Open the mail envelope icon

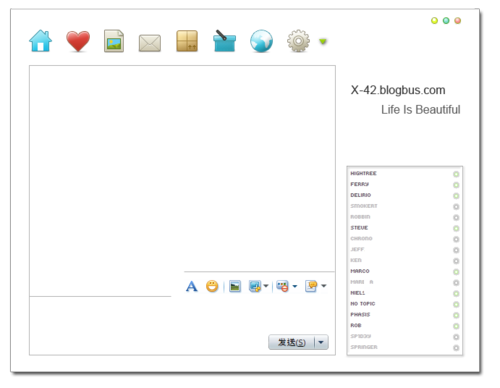tap(150, 43)
